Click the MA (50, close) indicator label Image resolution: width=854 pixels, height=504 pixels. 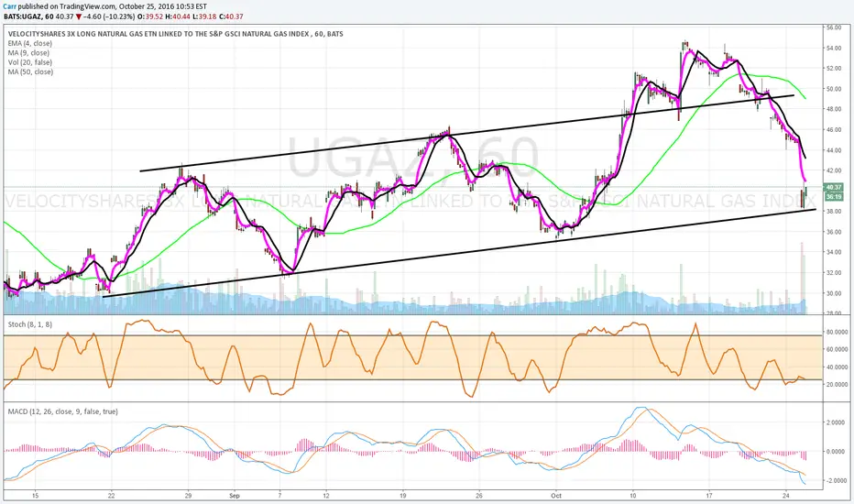tap(30, 71)
